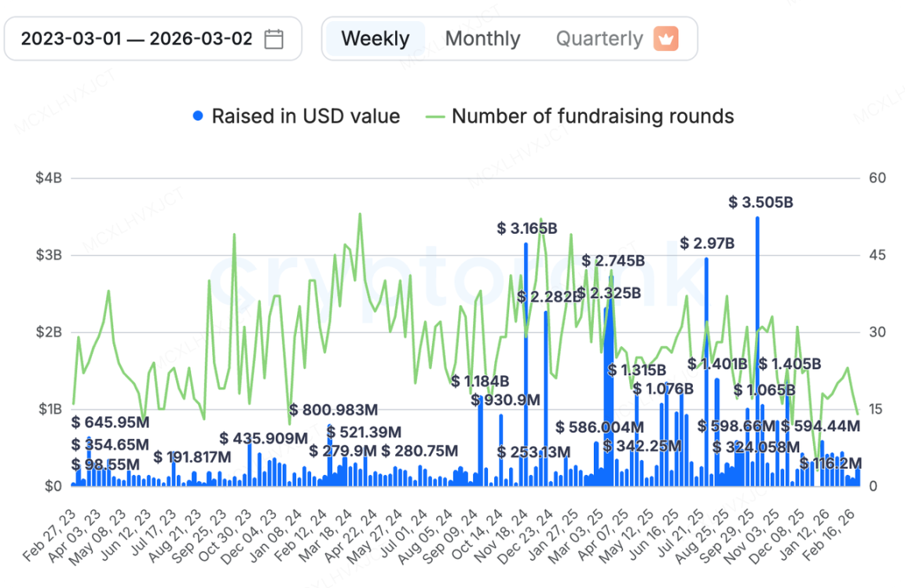This screenshot has width=905, height=588.
Task: Click the green line legend marker
Action: [436, 117]
